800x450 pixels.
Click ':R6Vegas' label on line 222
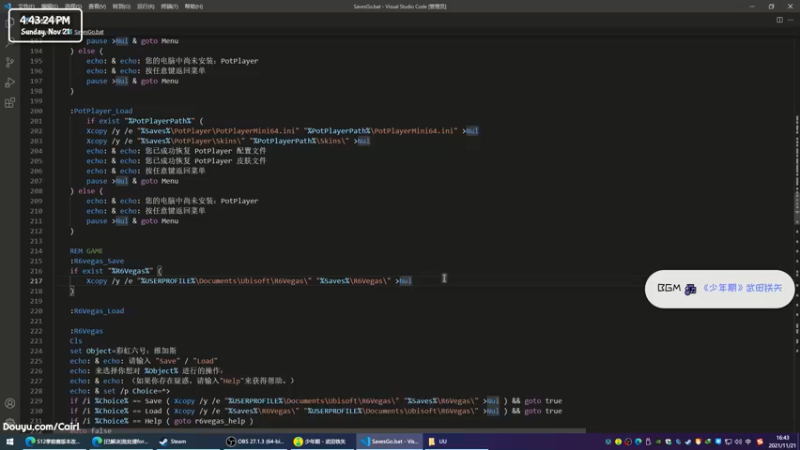point(86,331)
